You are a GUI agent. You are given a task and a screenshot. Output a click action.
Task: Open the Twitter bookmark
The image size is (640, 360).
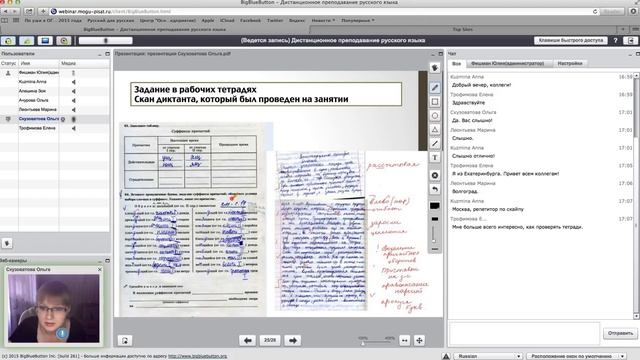pyautogui.click(x=275, y=20)
